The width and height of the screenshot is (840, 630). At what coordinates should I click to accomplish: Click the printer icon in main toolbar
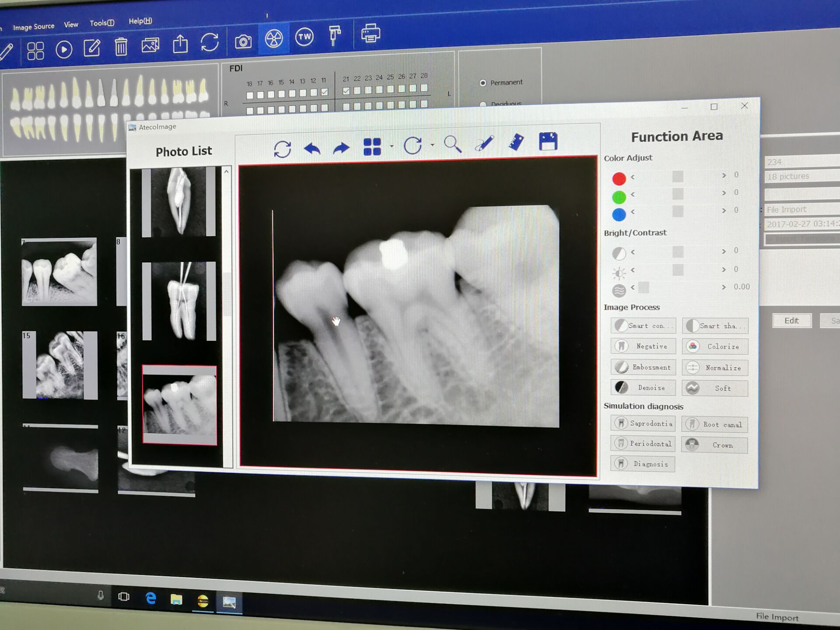(370, 34)
